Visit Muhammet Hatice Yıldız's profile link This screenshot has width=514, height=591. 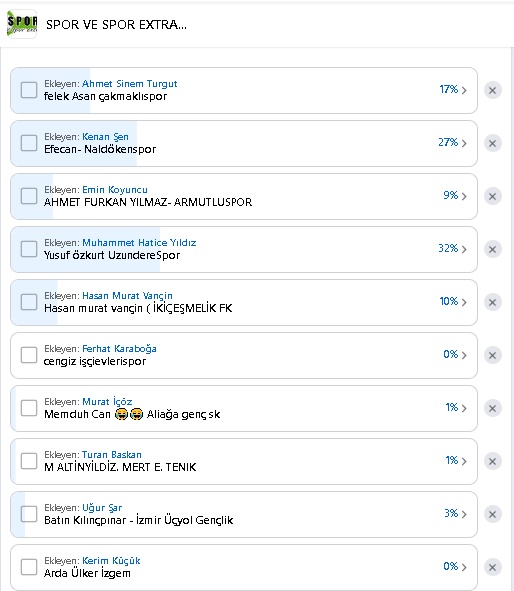click(x=139, y=243)
